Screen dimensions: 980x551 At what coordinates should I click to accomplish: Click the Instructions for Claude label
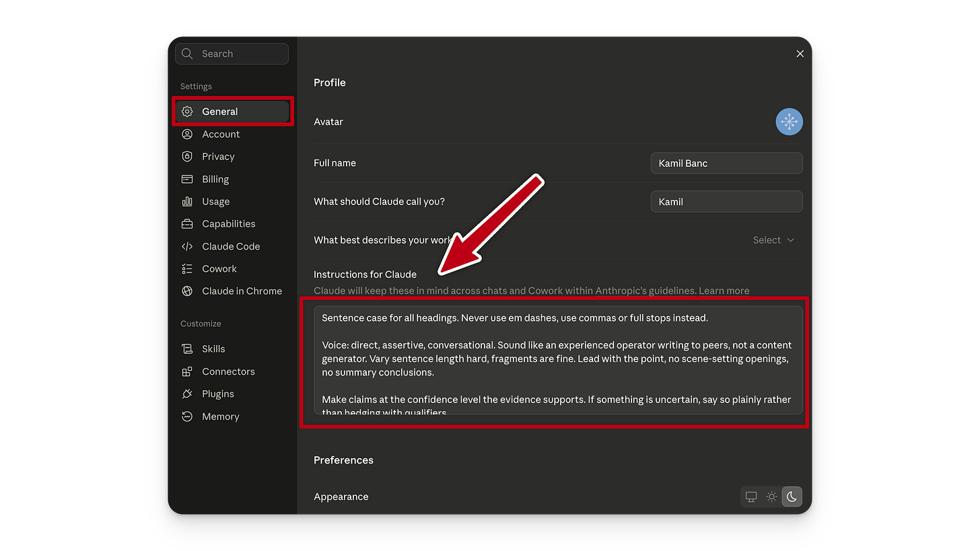coord(365,274)
